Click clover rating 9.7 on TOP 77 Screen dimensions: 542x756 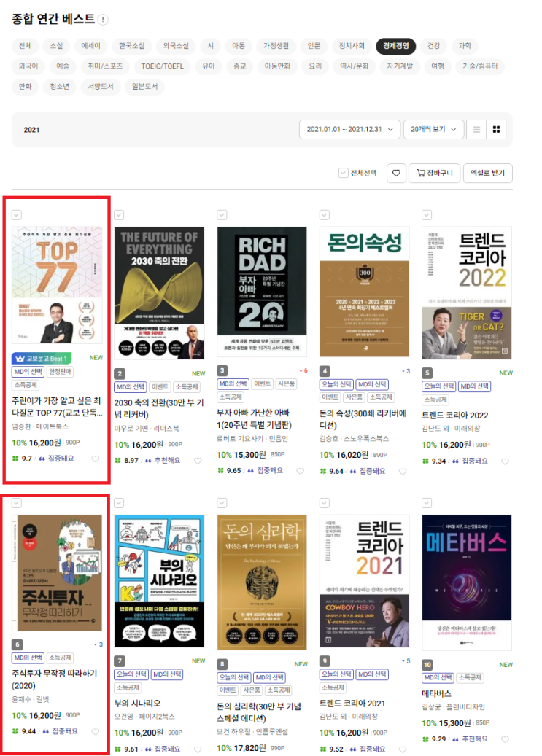click(22, 459)
